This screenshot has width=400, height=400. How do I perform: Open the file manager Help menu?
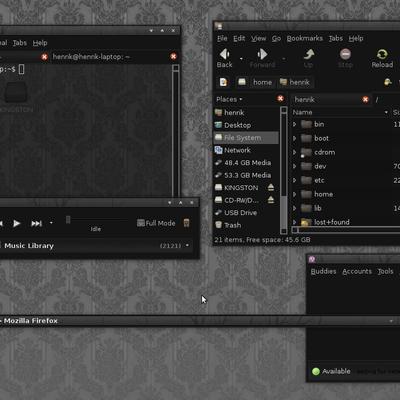point(356,38)
